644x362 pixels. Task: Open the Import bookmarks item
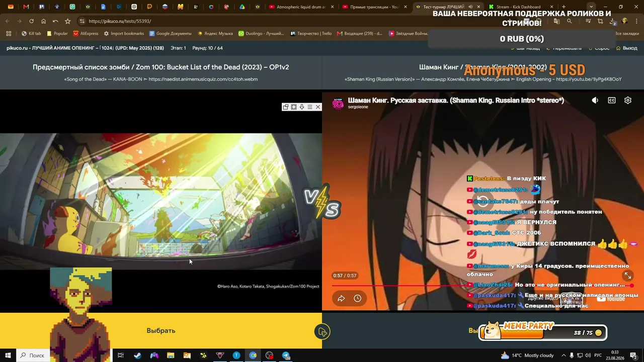pyautogui.click(x=124, y=34)
